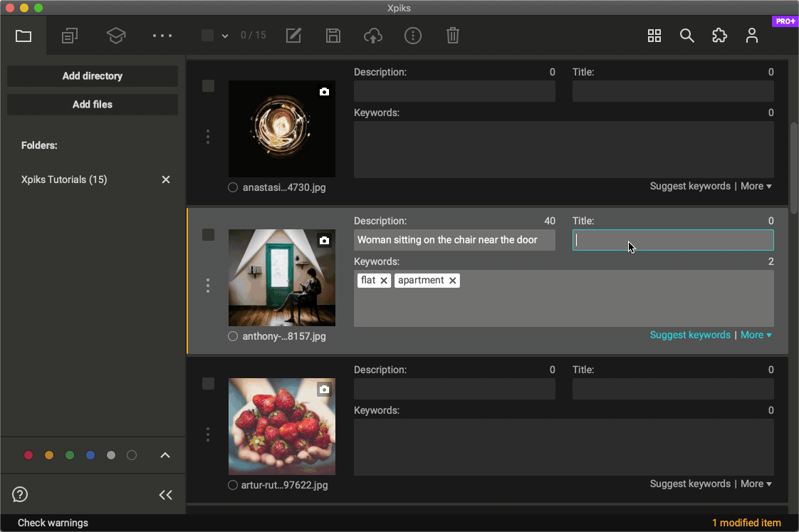
Task: Collapse the left sidebar with double chevron
Action: click(x=166, y=495)
